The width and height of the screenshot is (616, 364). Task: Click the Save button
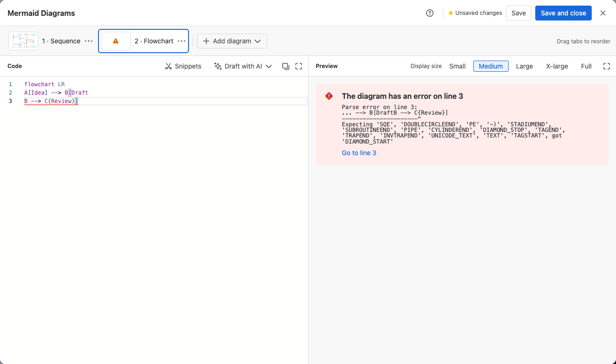[518, 13]
